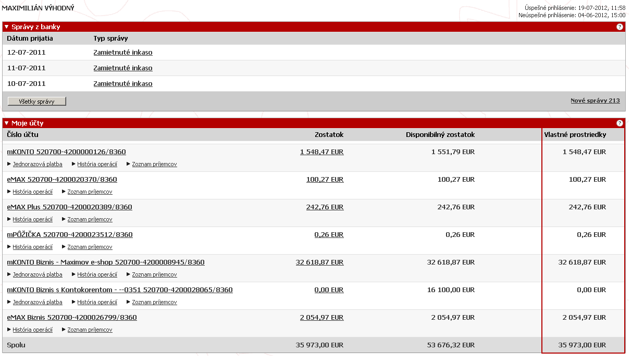Open eMAX Plus 520700-4200020389/8360 account

coord(69,207)
